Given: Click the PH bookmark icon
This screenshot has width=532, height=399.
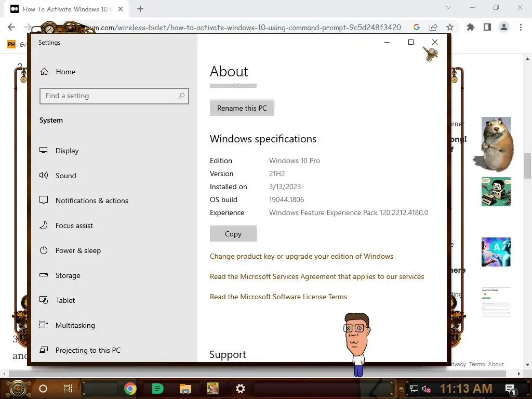Looking at the screenshot, I should point(11,44).
